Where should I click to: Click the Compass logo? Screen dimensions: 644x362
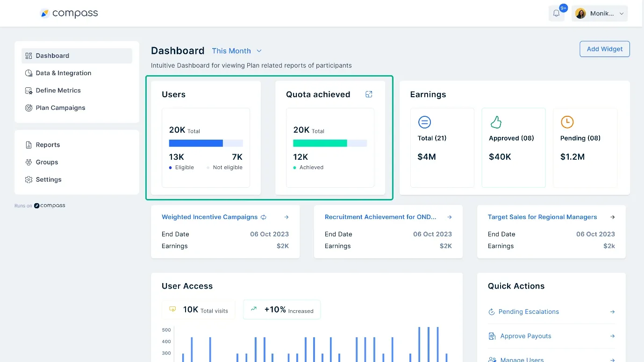(69, 13)
